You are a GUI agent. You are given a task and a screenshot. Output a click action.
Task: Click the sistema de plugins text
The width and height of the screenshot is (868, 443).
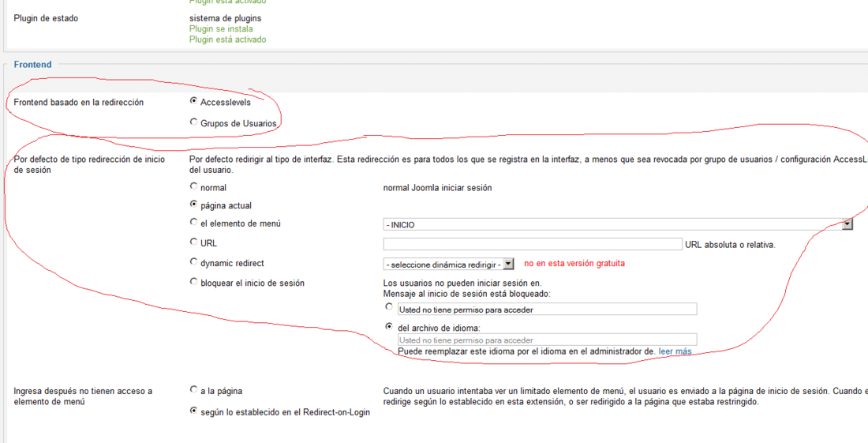(x=226, y=18)
